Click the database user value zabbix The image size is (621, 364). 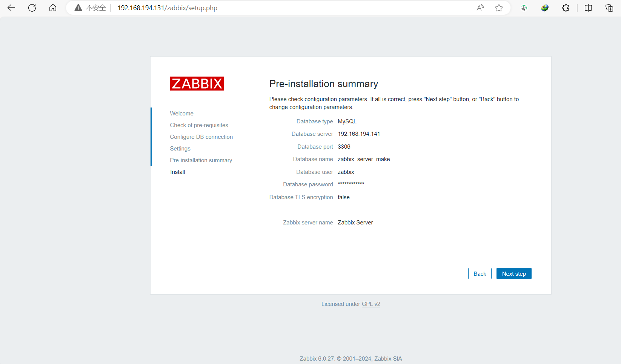coord(346,172)
